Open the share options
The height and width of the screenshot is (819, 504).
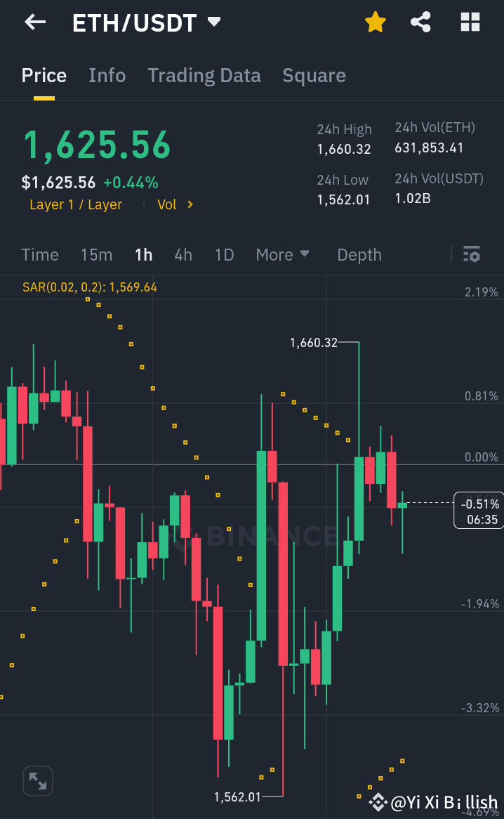pyautogui.click(x=420, y=22)
